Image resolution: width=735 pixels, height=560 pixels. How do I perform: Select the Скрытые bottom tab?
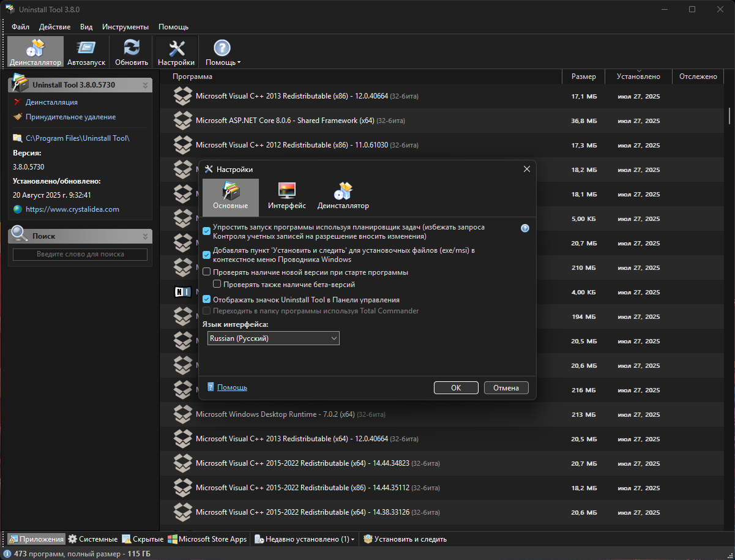click(x=143, y=539)
